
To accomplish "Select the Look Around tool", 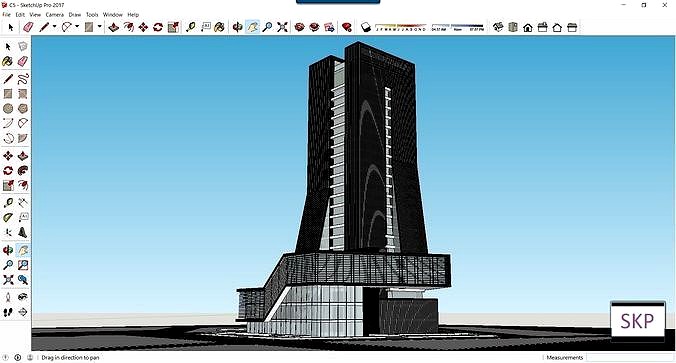I will pyautogui.click(x=23, y=297).
